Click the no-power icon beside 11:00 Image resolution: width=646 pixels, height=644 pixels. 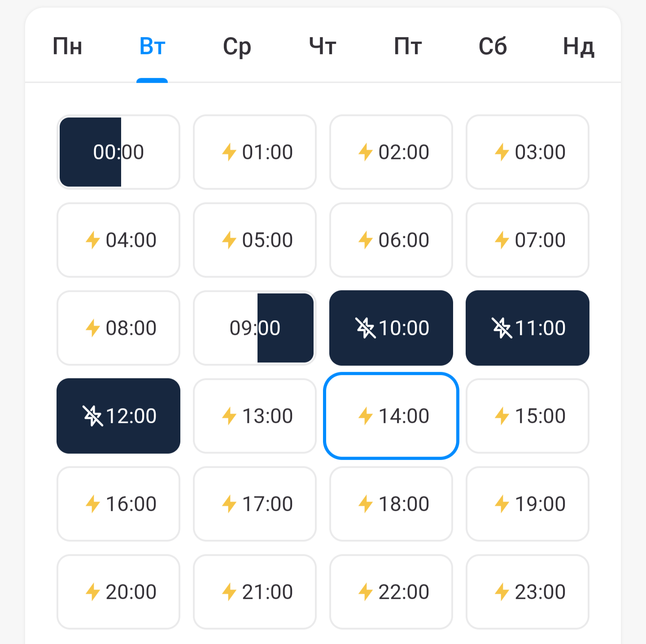coord(502,328)
